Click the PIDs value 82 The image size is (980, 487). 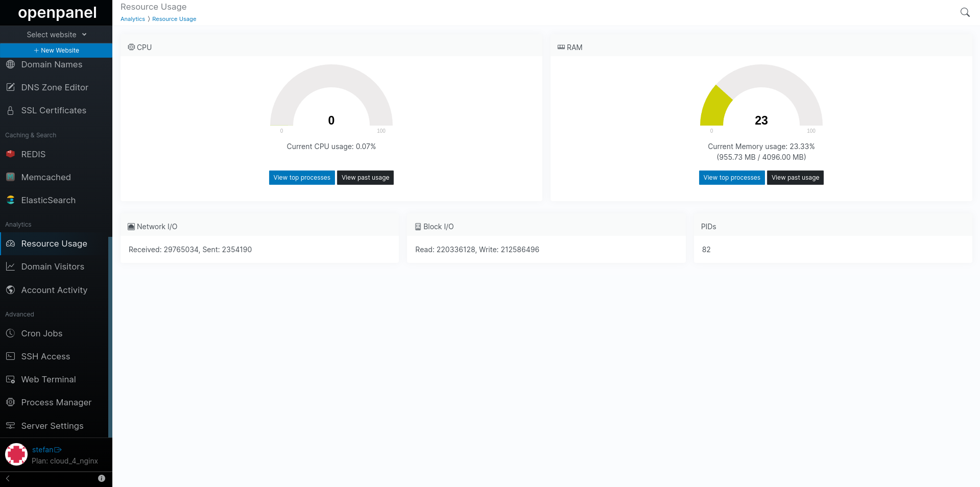[x=706, y=250]
